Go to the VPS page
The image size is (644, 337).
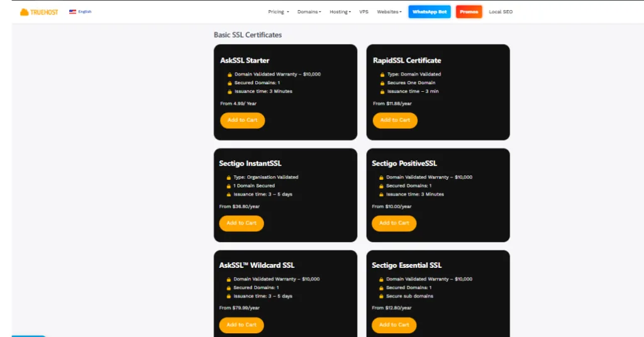[x=364, y=12]
